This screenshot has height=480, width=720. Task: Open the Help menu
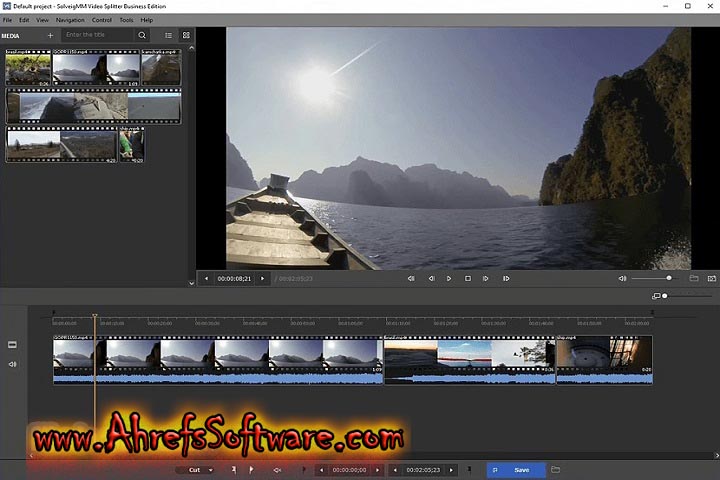pos(147,20)
